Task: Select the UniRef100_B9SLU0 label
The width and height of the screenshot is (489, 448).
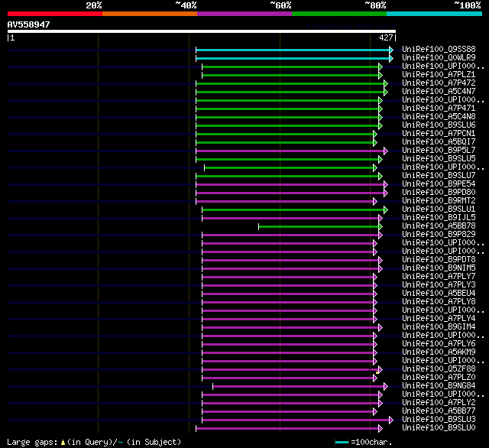Action: tap(439, 428)
